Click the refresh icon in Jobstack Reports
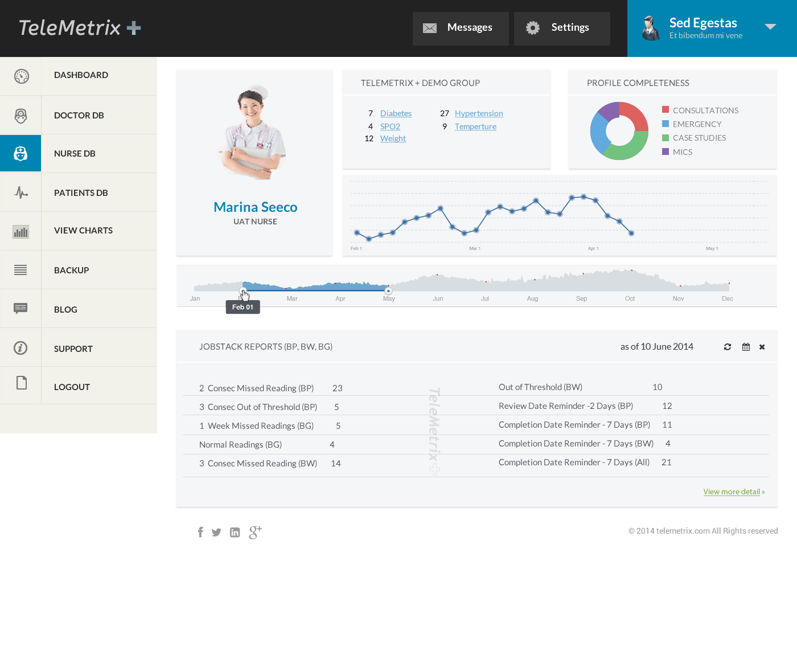Viewport: 797px width, 672px height. [x=727, y=347]
